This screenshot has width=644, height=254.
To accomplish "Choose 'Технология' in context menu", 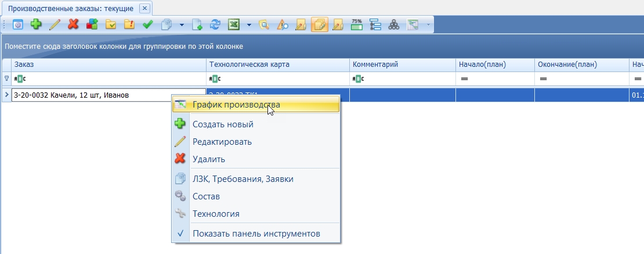I will point(256,214).
